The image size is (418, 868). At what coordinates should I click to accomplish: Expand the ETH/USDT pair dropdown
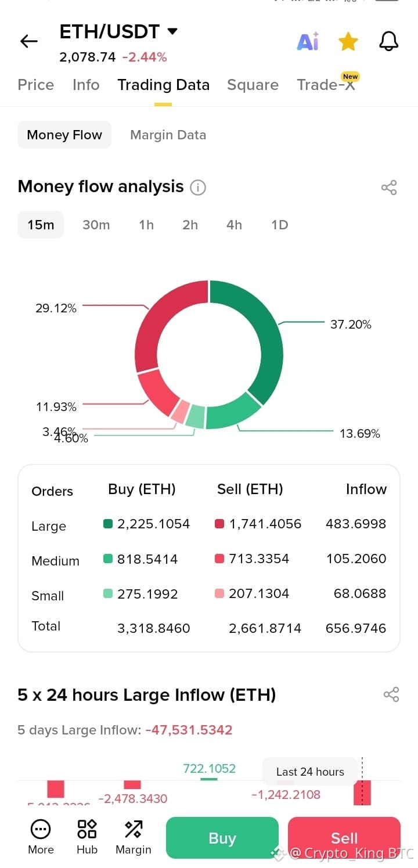pyautogui.click(x=172, y=31)
